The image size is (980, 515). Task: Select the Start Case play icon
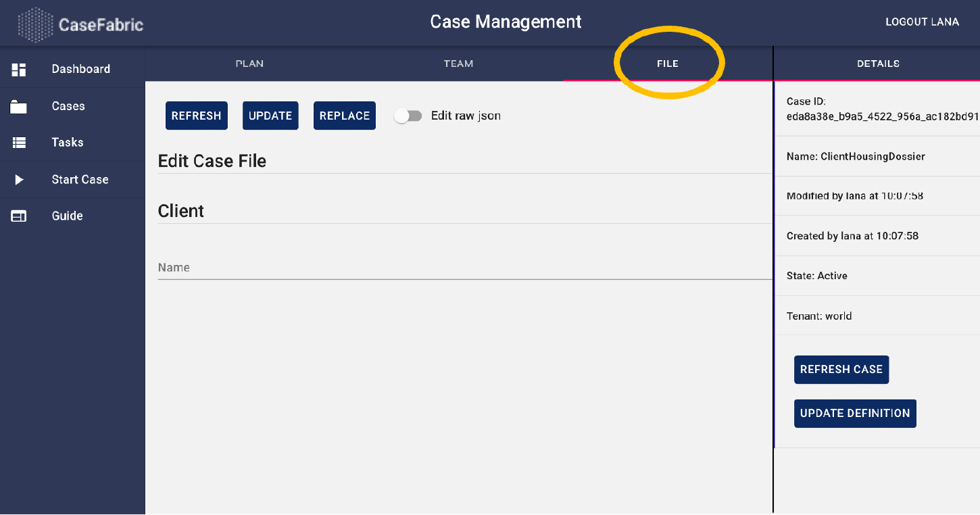point(18,179)
